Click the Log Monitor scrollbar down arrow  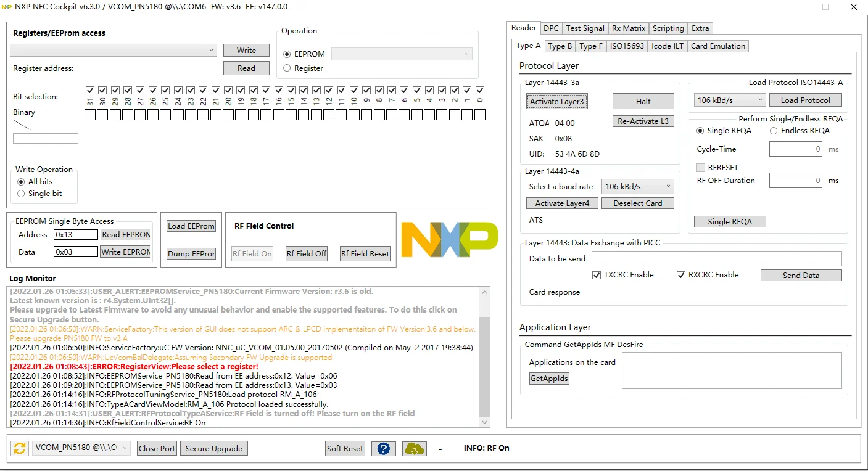pyautogui.click(x=484, y=422)
